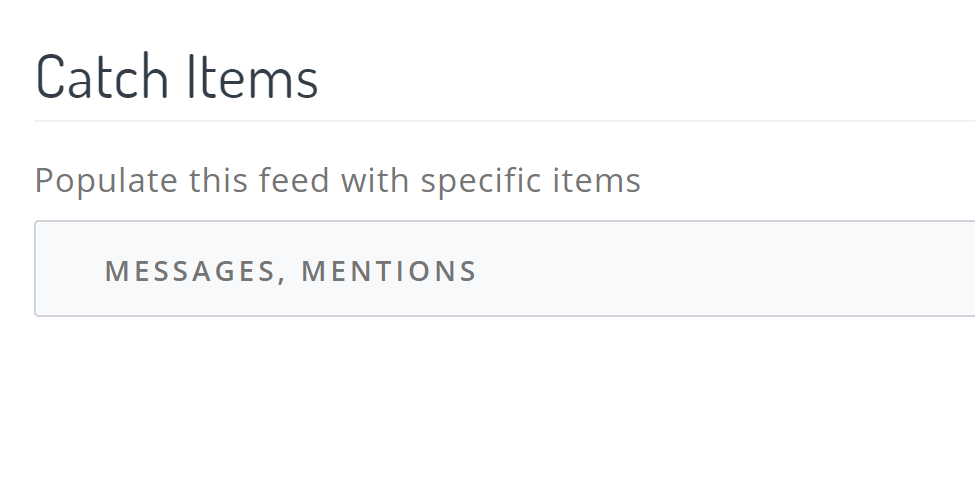Click the left border of the selector box

(x=35, y=269)
